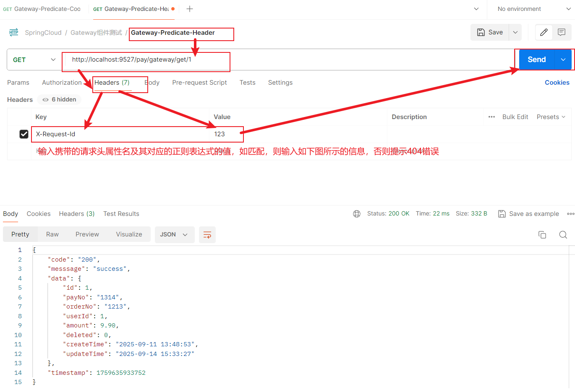Click the Cookies link

(x=557, y=83)
